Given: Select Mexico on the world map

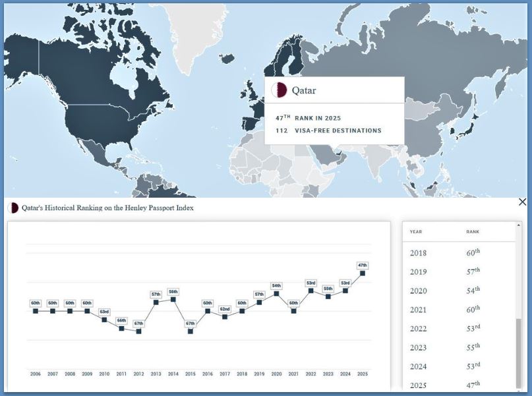Looking at the screenshot, I should (98, 153).
